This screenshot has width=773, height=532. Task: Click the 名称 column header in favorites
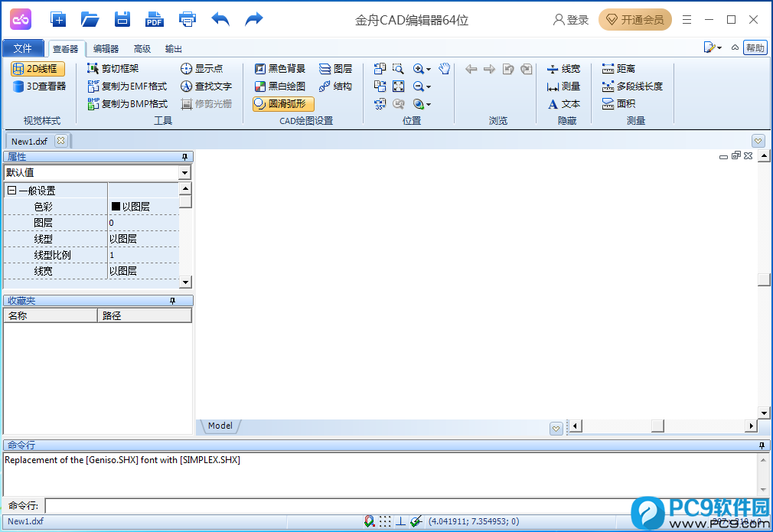coord(51,315)
